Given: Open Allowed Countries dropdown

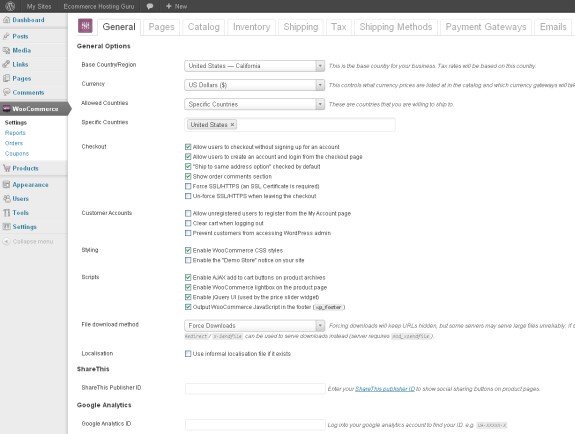Looking at the screenshot, I should [x=254, y=104].
